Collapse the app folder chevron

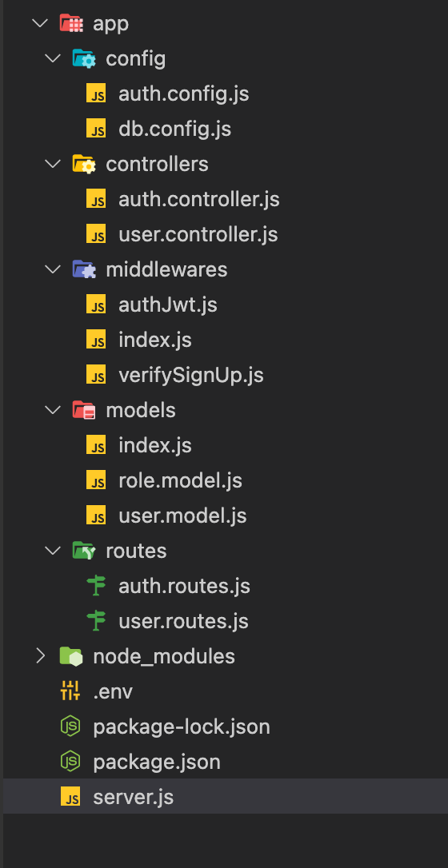pos(40,23)
